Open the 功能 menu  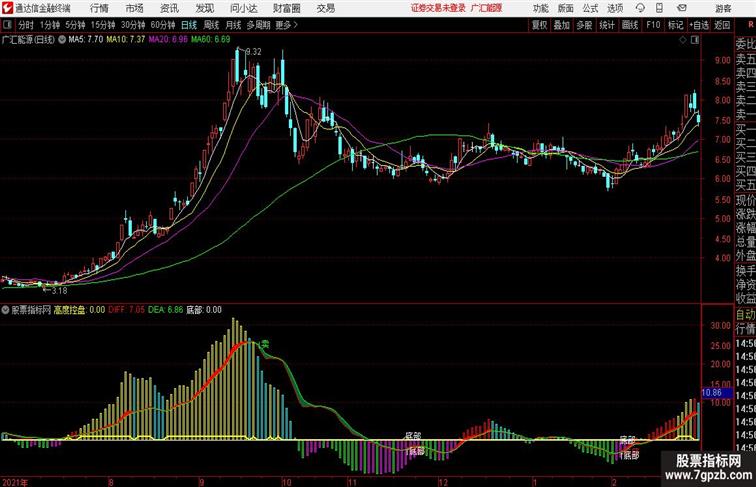(540, 8)
